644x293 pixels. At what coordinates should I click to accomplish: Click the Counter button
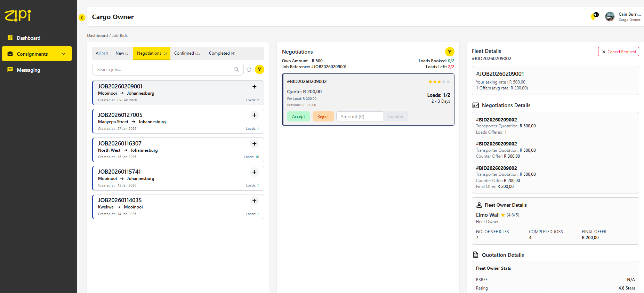coord(396,117)
